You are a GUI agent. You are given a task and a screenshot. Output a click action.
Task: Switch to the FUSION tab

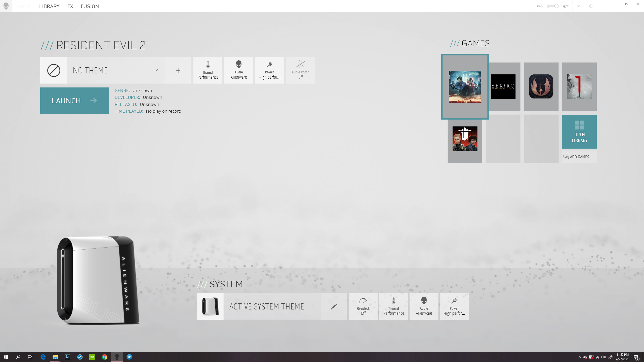90,6
